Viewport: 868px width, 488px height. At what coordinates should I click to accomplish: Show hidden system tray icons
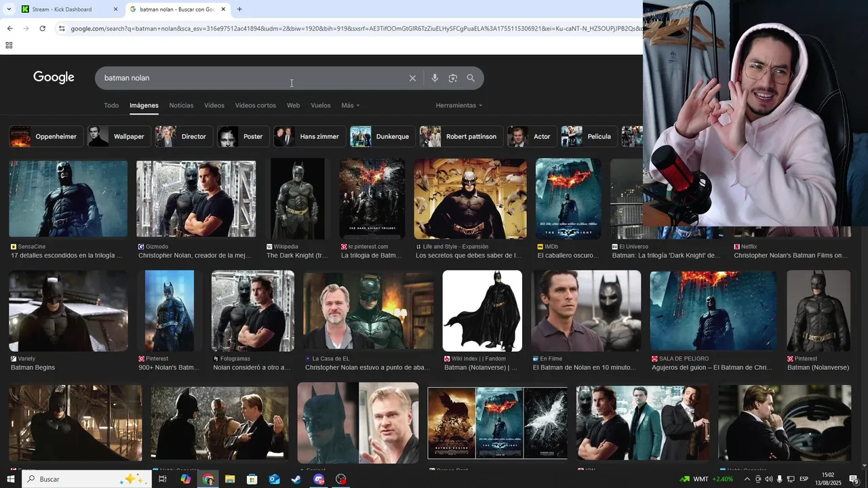pos(747,479)
